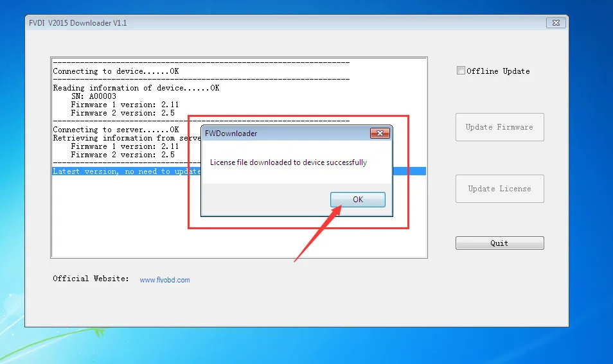Image resolution: width=613 pixels, height=364 pixels.
Task: Click the 'Connecting to server......OK' line
Action: tap(116, 130)
